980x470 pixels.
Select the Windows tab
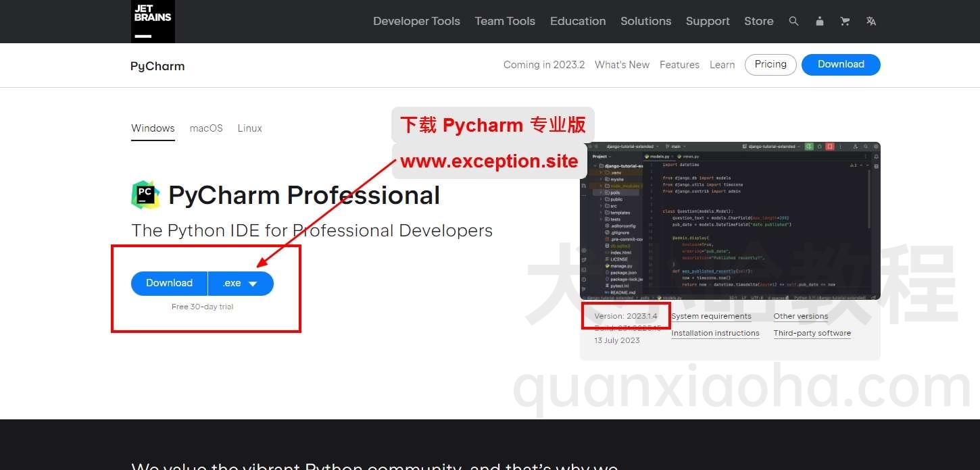(x=153, y=128)
